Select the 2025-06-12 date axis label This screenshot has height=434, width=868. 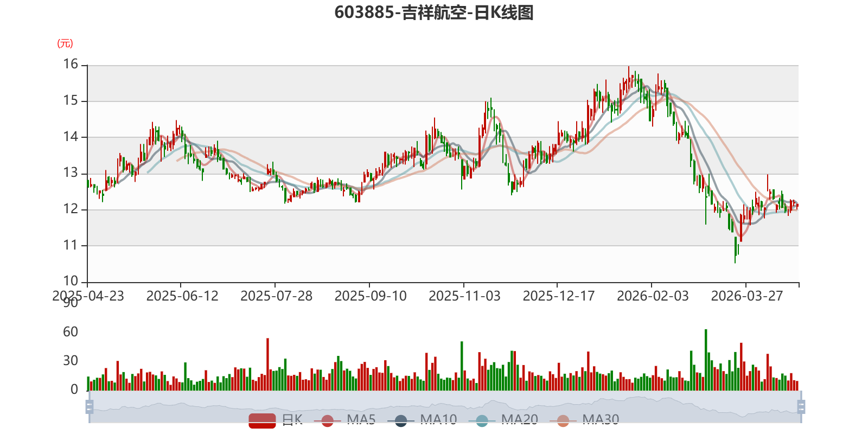click(182, 296)
